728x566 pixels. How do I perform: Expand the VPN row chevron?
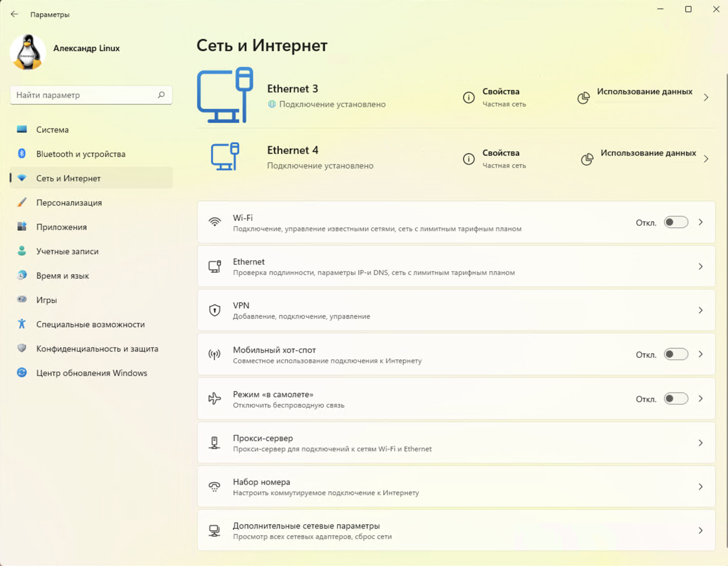point(701,310)
